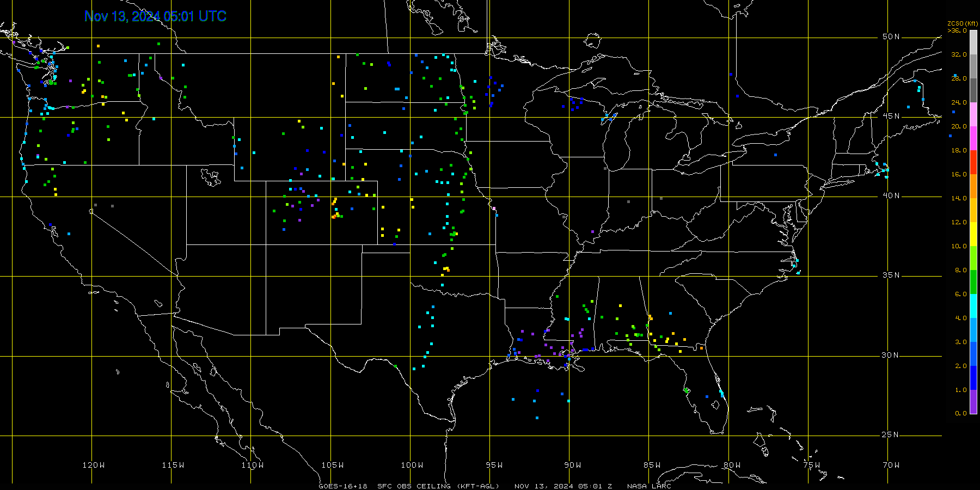
Task: Click the '6.0' legend value
Action: 960,294
